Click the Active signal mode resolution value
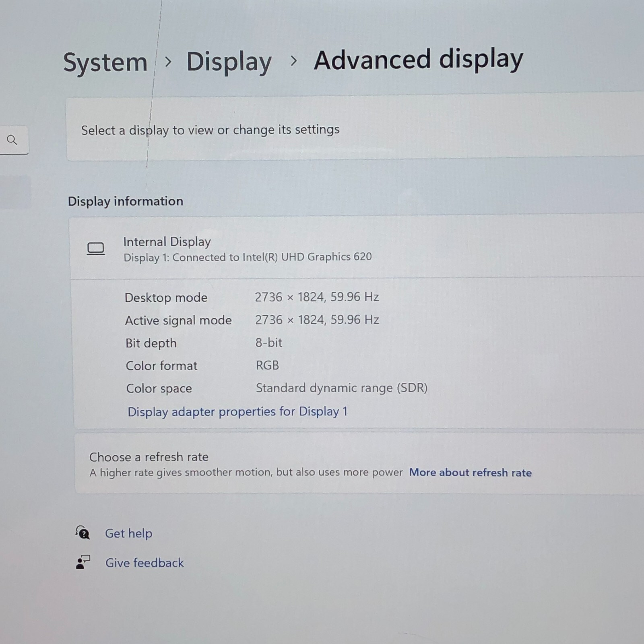Screen dimensions: 644x644 point(317,320)
